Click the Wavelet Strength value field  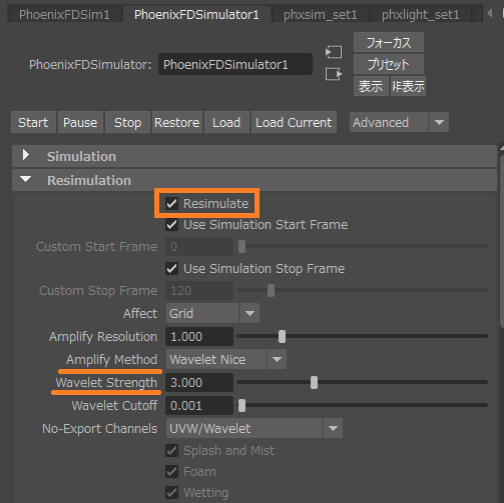coord(199,382)
